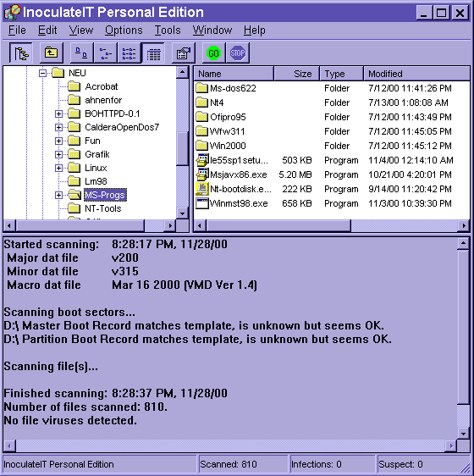
Task: Select Winmst98.exe file icon
Action: pyautogui.click(x=202, y=203)
